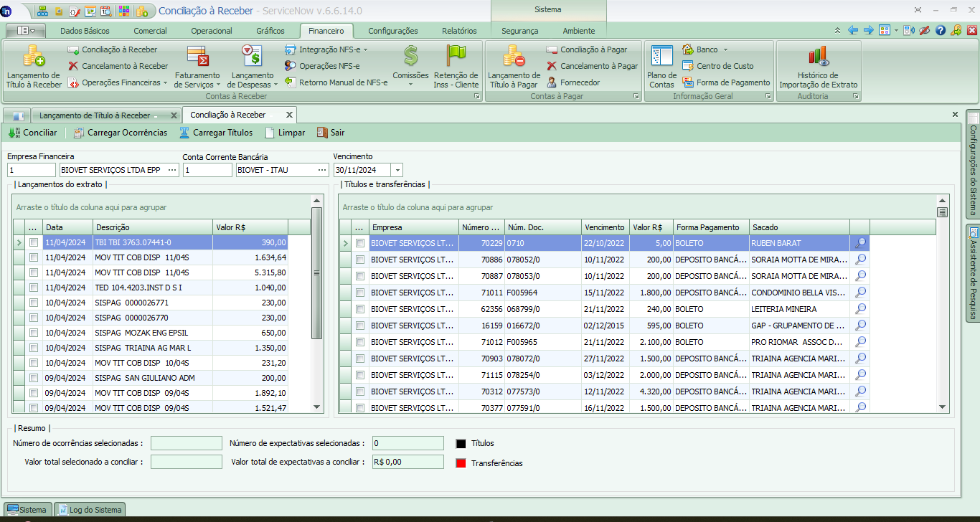This screenshot has width=980, height=522.
Task: Open Histórico de Importação de Extrato
Action: [818, 57]
